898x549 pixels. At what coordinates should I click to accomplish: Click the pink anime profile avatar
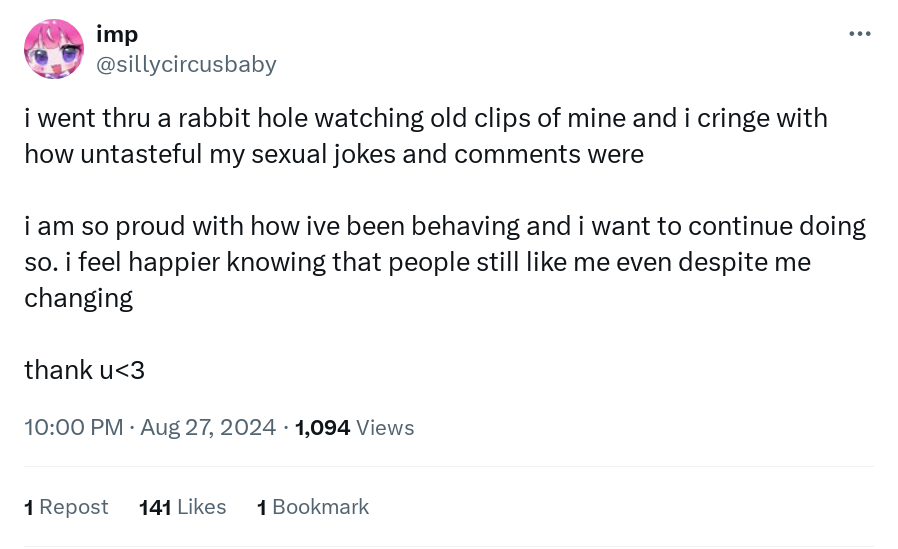point(54,50)
